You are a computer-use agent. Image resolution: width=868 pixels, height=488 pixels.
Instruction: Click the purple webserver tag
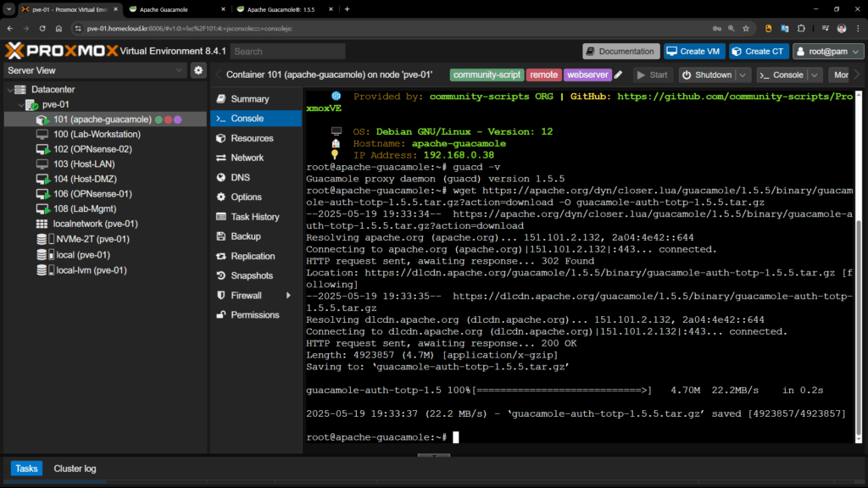tap(587, 75)
